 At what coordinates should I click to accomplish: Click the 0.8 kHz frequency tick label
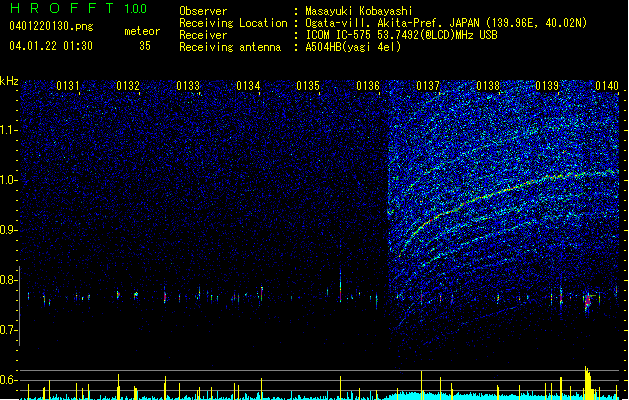pos(9,280)
